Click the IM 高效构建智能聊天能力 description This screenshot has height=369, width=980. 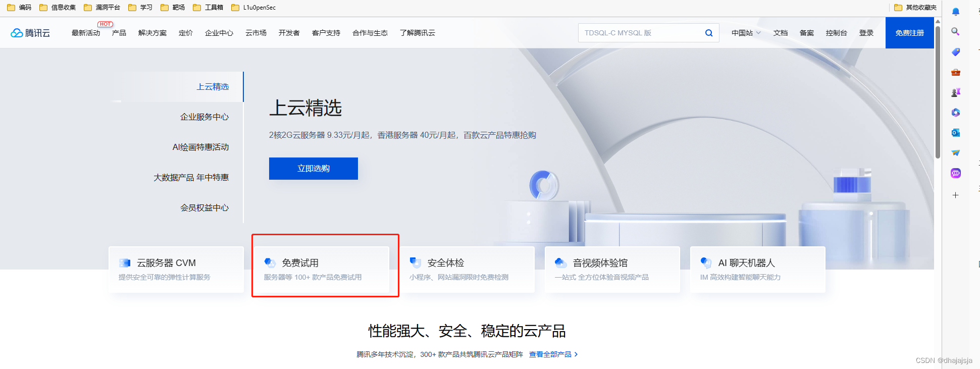(x=741, y=277)
